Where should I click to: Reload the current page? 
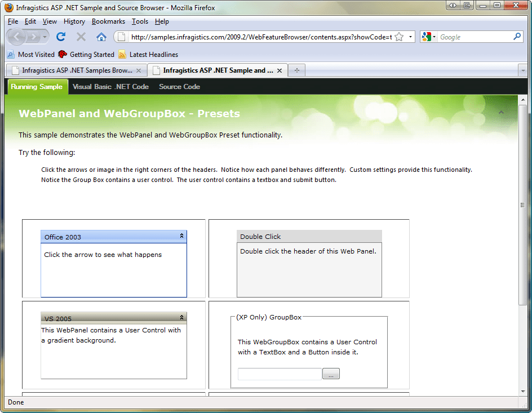click(61, 37)
